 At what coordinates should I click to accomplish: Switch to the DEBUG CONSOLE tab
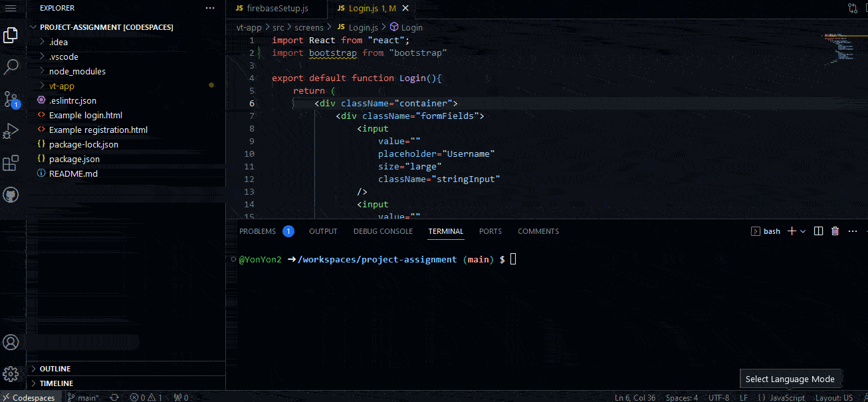coord(383,231)
